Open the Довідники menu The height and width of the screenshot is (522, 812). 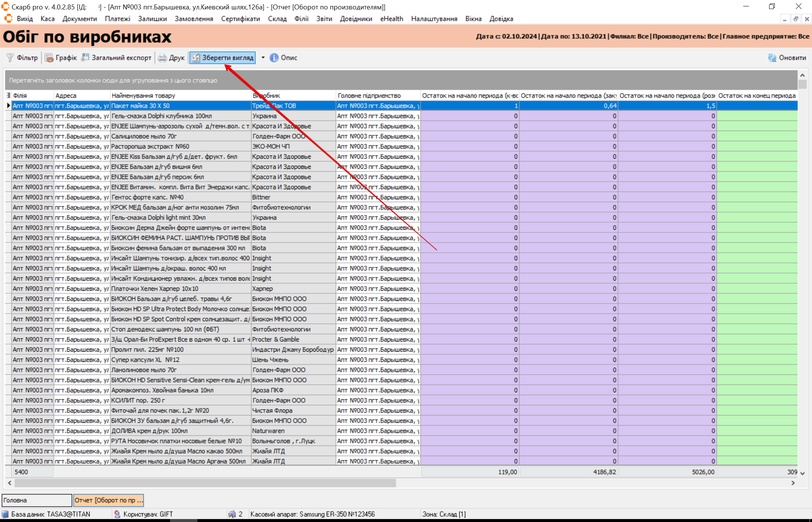point(356,19)
